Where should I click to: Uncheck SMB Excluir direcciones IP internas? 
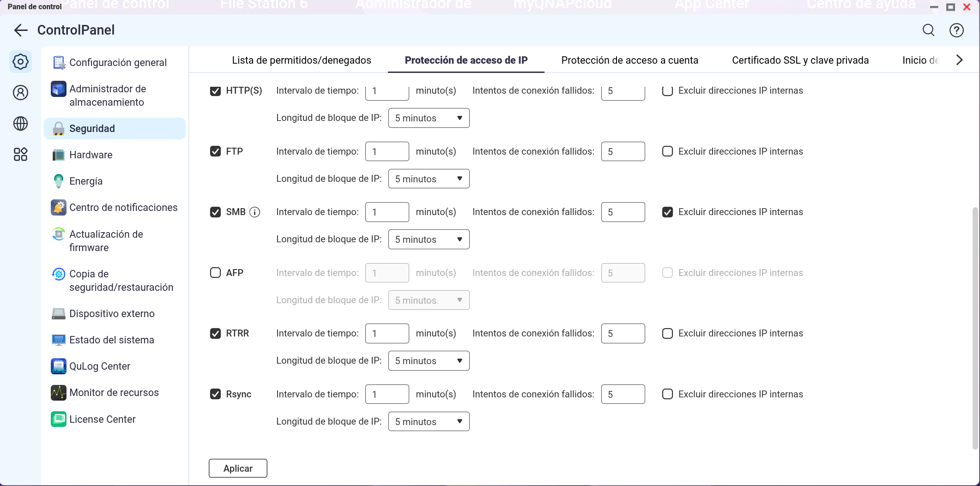click(667, 212)
